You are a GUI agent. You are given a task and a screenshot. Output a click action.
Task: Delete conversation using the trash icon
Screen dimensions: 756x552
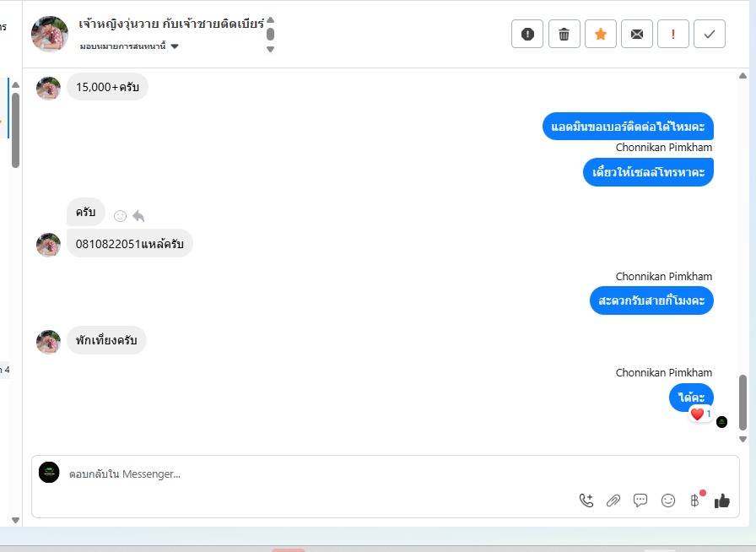coord(564,35)
